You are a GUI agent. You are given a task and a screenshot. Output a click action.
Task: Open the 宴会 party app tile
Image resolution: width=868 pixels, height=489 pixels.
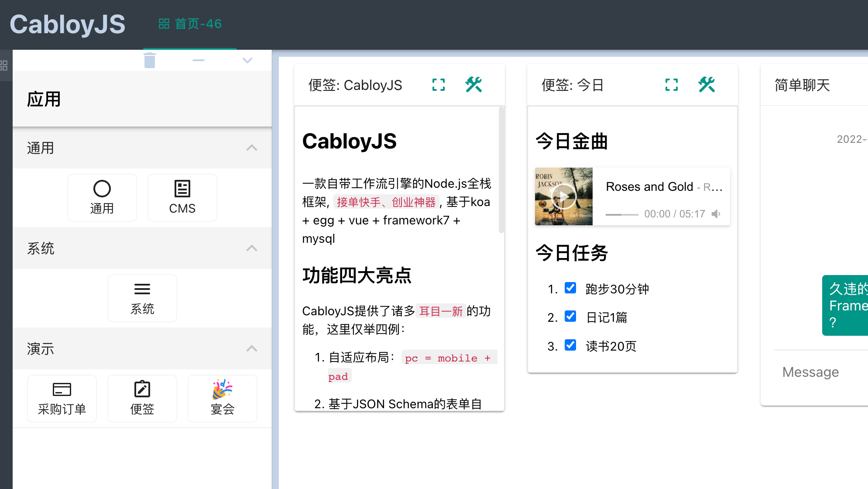coord(223,398)
